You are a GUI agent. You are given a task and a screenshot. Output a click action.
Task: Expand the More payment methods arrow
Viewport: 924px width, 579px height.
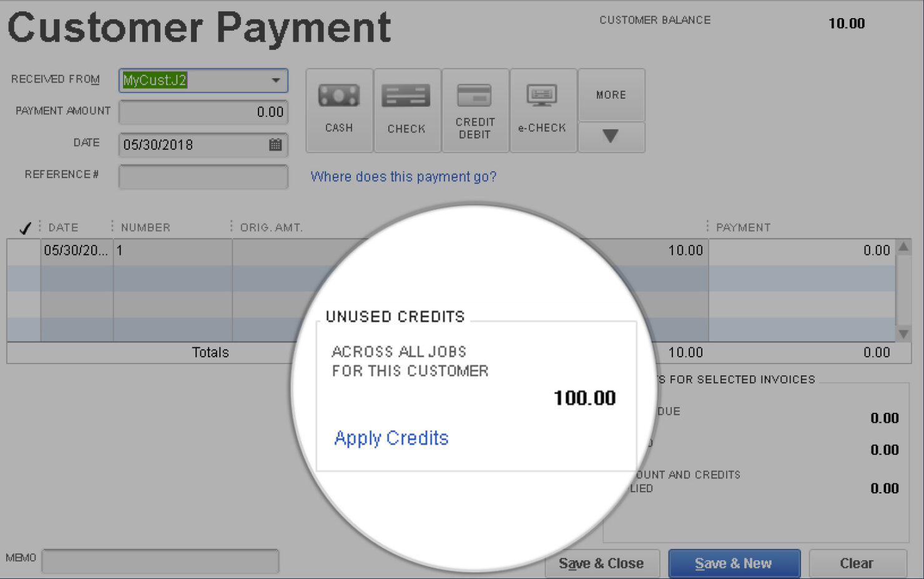[611, 137]
